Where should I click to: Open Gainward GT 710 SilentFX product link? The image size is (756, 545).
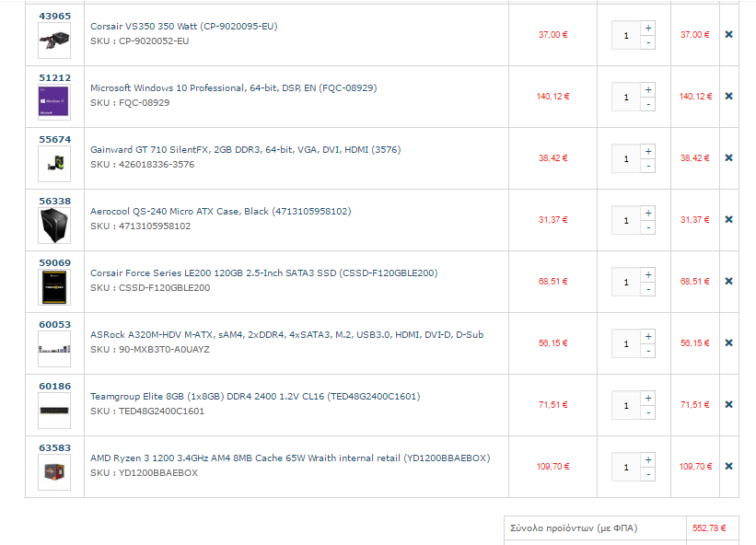(x=246, y=150)
